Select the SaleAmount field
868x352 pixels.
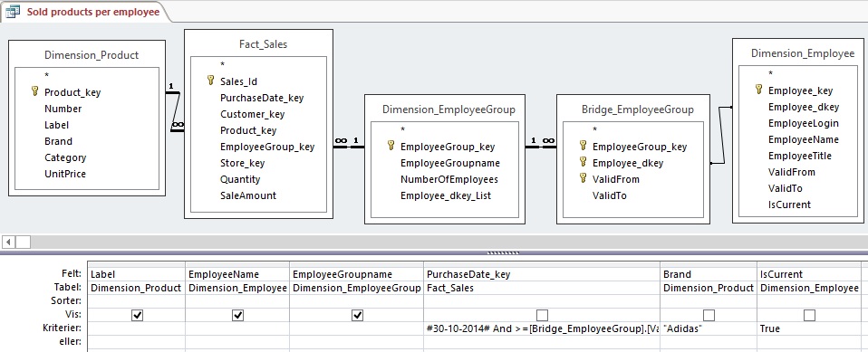pyautogui.click(x=248, y=195)
